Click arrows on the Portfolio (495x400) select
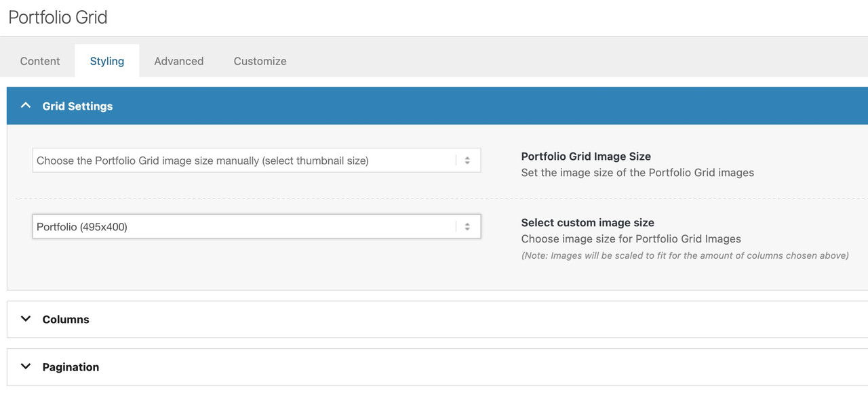 coord(467,227)
